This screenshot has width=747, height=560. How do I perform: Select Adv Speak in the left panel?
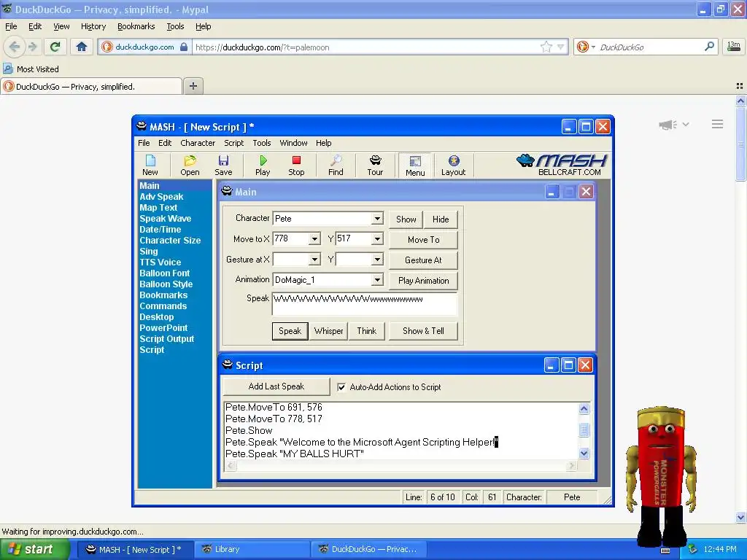(x=161, y=197)
